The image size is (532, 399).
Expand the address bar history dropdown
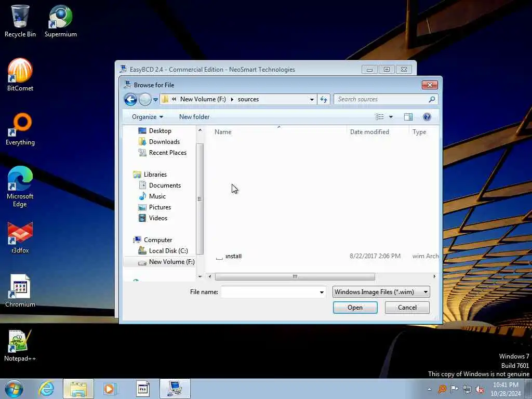pyautogui.click(x=312, y=99)
